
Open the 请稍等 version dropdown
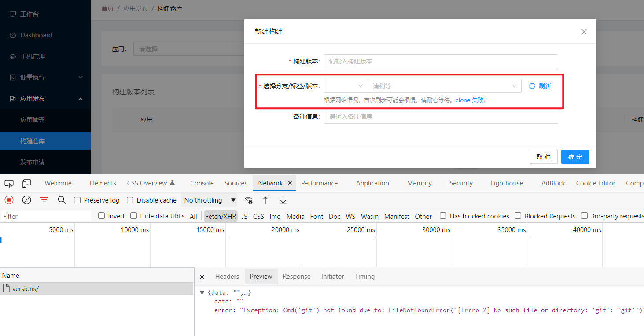tap(445, 86)
